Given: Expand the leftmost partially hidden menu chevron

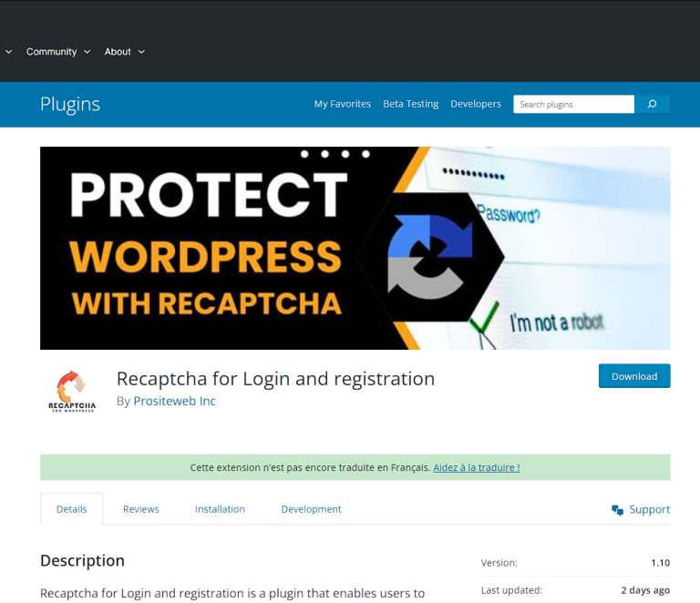Looking at the screenshot, I should coord(8,52).
